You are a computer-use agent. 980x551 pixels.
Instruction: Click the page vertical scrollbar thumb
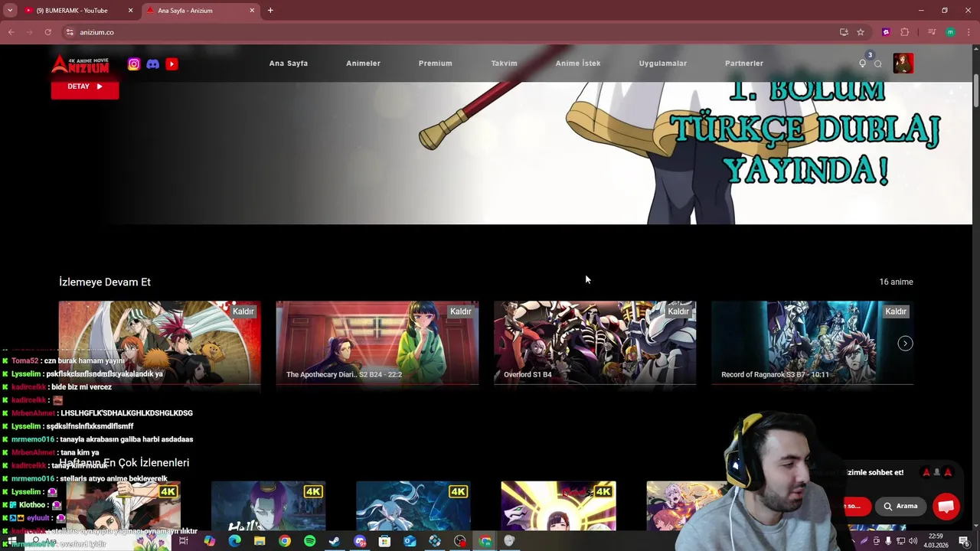[976, 90]
